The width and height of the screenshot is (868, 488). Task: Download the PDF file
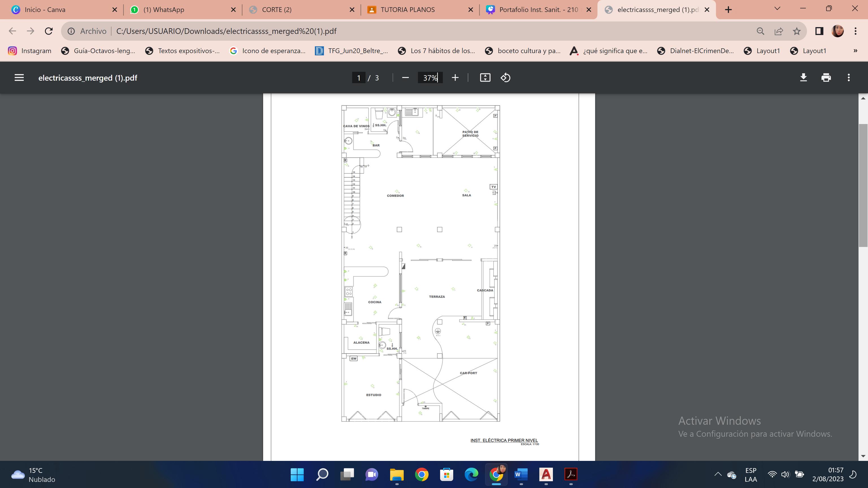coord(803,78)
